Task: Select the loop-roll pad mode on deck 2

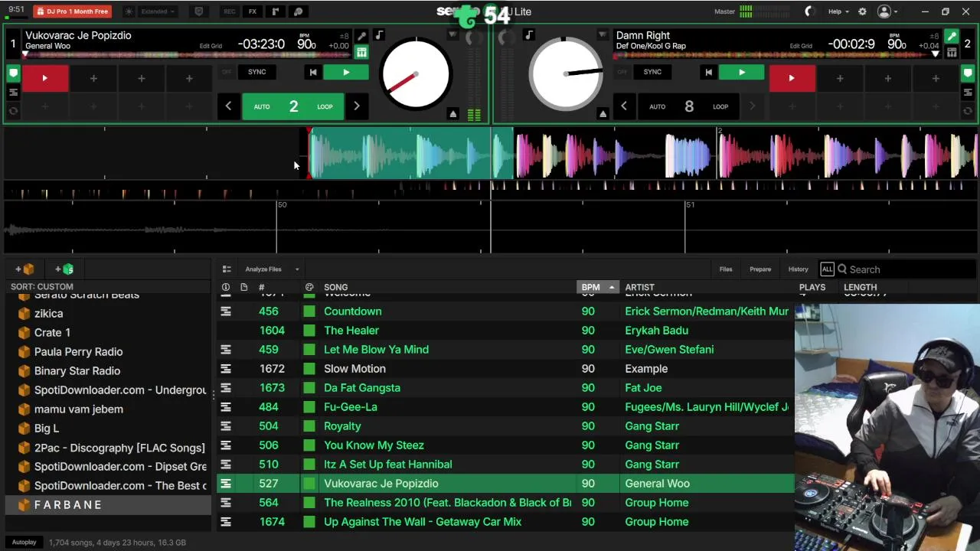Action: 968,111
